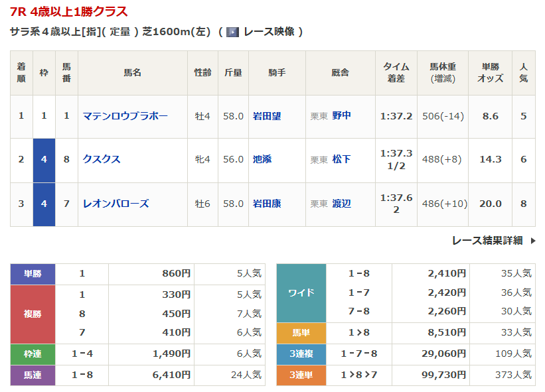Image resolution: width=545 pixels, height=392 pixels.
Task: Click the 7R 4歳以上1勝クラス race title
Action: coord(69,12)
